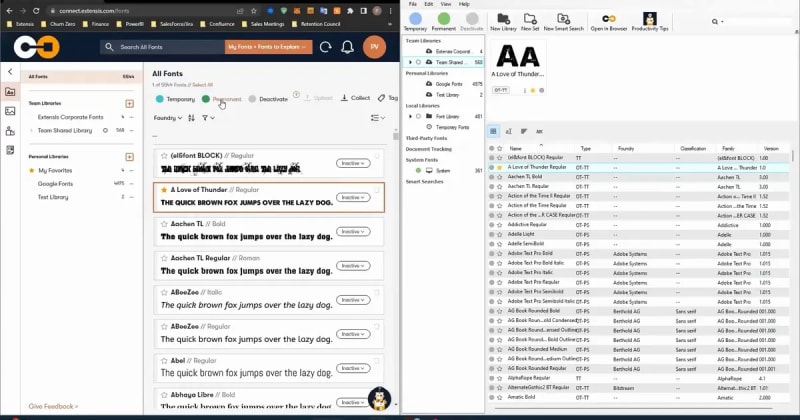
Task: Open notifications bell in web app
Action: pyautogui.click(x=347, y=47)
